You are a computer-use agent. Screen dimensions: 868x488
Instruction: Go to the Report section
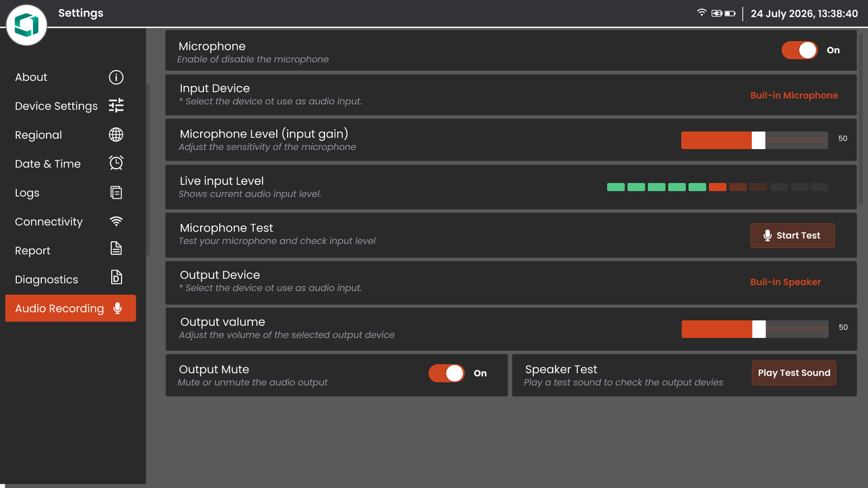pyautogui.click(x=69, y=251)
